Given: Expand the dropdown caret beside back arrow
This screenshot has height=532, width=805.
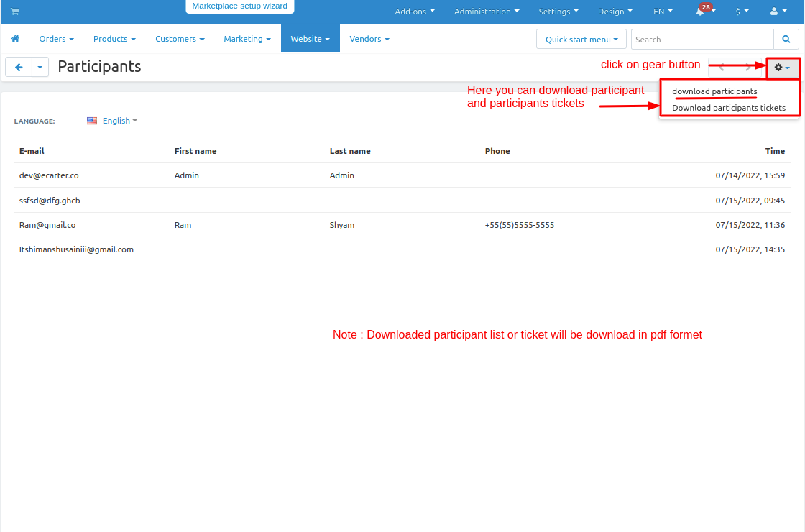Looking at the screenshot, I should coord(40,67).
